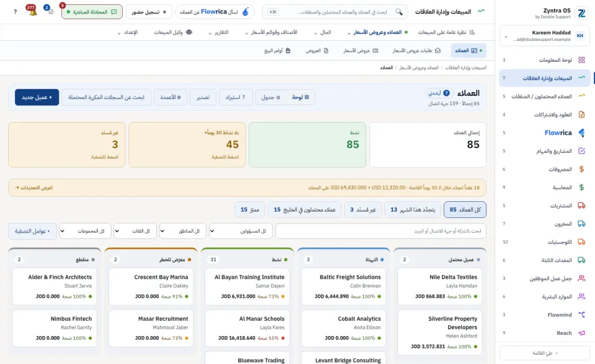
Task: Click the 'تسجيل حضور' check-in button
Action: 149,12
